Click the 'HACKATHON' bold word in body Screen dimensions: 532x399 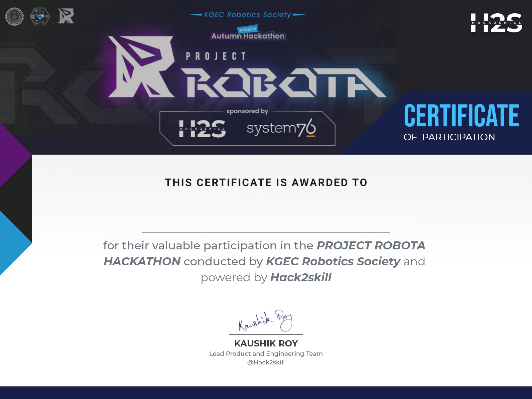click(142, 261)
